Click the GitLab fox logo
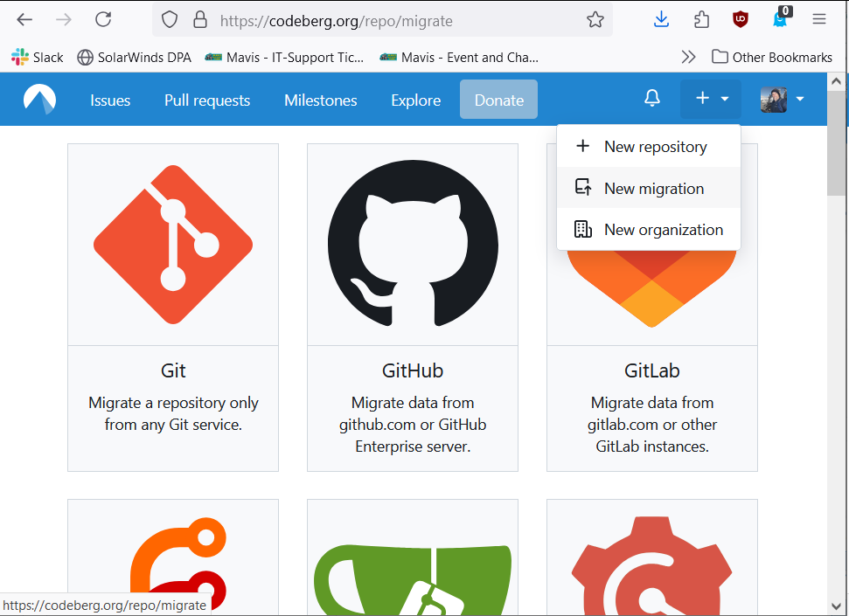 coord(652,288)
